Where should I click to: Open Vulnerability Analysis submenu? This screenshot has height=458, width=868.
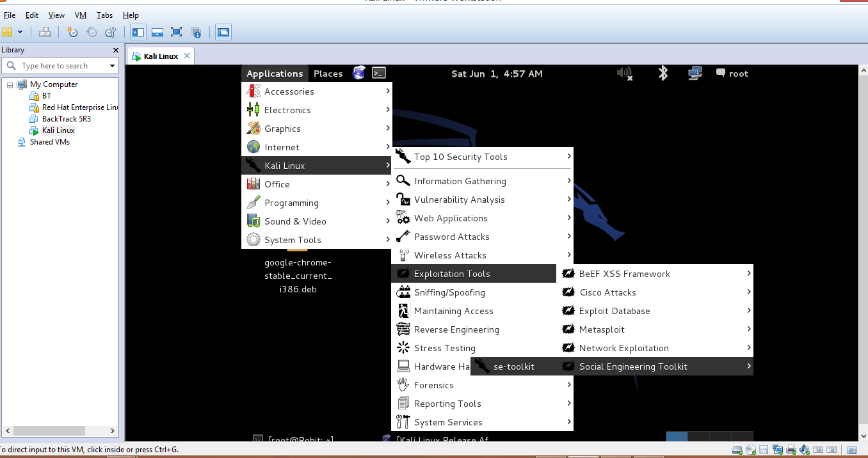483,200
